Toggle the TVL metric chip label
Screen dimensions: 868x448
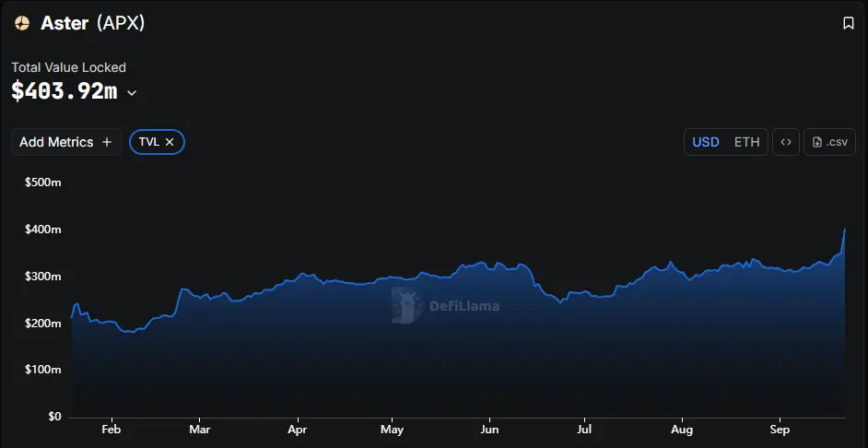pyautogui.click(x=148, y=142)
